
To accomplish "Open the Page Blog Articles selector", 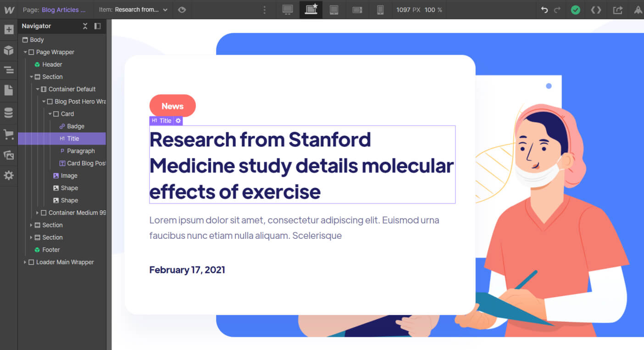I will [54, 10].
